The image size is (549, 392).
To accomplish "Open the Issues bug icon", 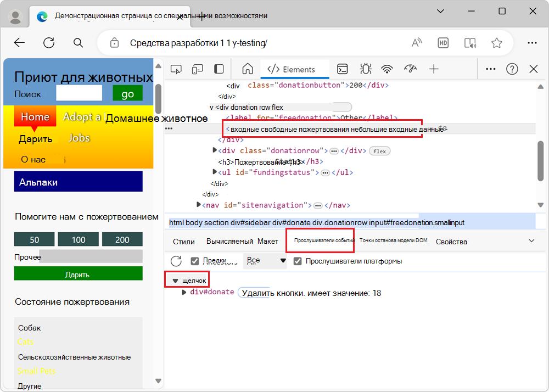I will pos(365,69).
